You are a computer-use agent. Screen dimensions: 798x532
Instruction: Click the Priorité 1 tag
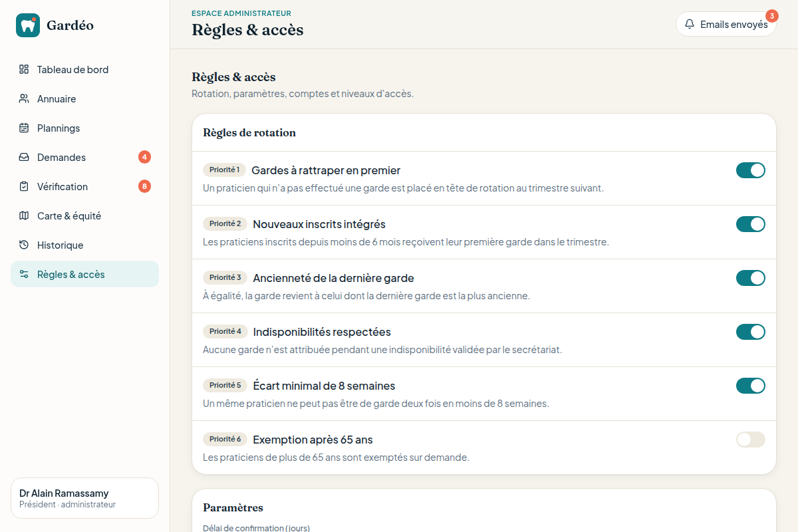coord(224,170)
